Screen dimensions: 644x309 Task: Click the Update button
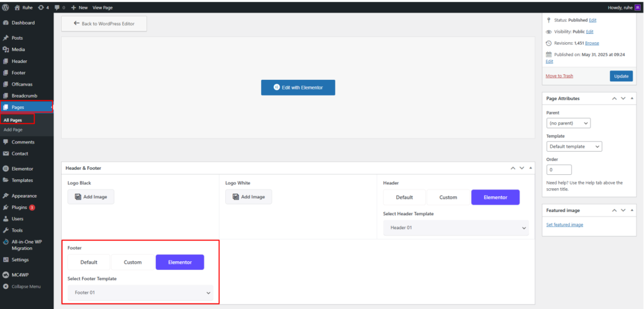click(621, 76)
